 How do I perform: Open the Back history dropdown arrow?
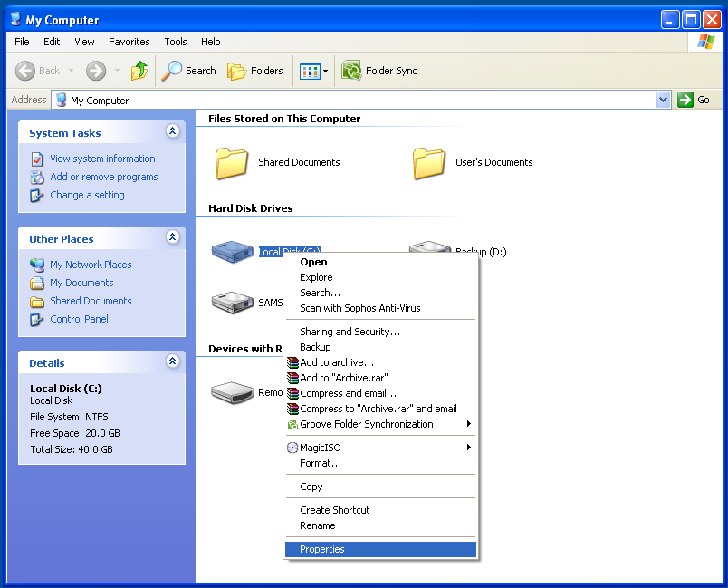(71, 71)
